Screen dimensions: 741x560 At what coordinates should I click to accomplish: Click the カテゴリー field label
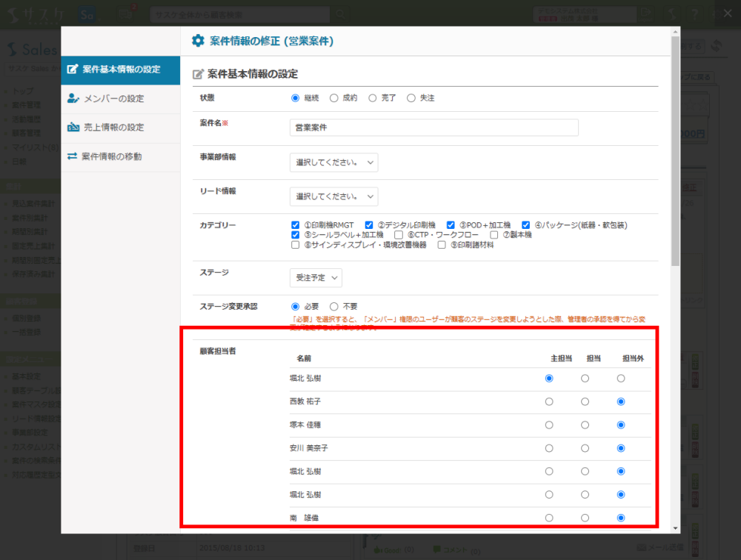point(218,225)
